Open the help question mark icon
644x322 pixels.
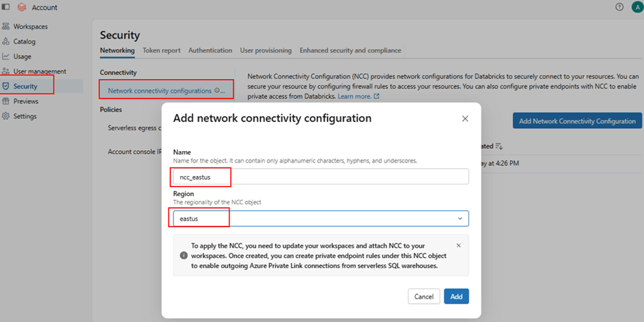click(619, 7)
